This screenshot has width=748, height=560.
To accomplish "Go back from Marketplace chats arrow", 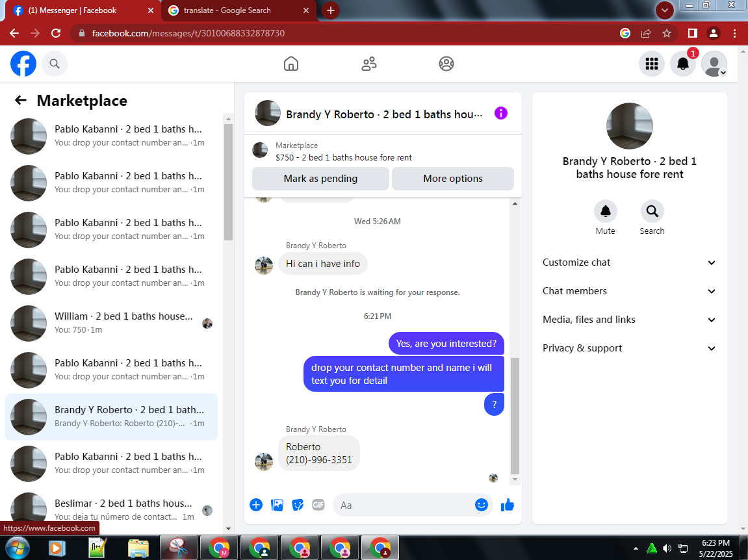I will [21, 100].
